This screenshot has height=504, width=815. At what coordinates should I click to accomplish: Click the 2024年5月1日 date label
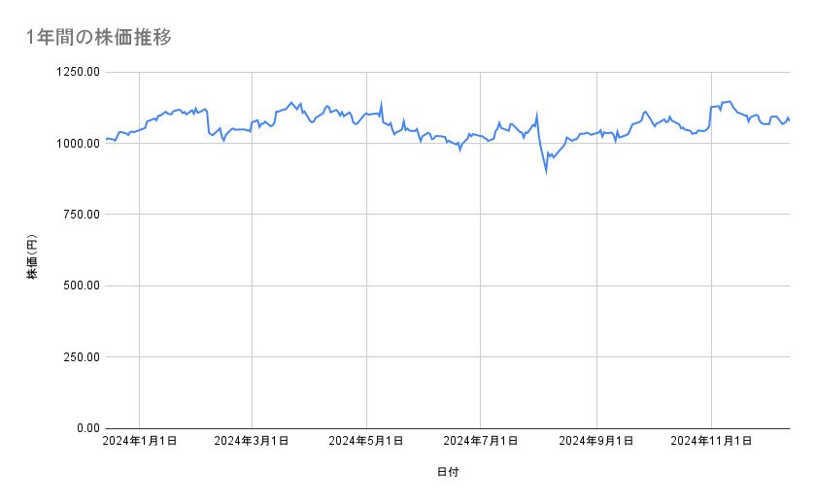(366, 442)
